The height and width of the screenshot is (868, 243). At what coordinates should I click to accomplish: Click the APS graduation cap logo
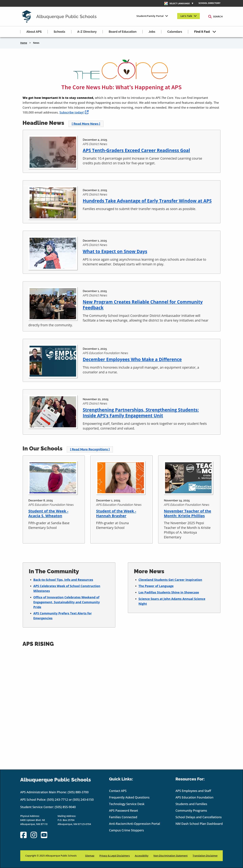[27, 16]
